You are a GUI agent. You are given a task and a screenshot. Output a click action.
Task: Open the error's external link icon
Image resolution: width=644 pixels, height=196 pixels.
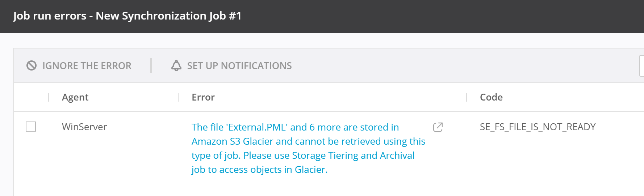(438, 127)
